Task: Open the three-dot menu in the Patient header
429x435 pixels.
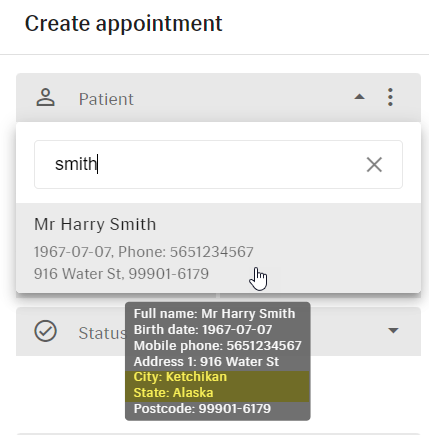Action: [x=390, y=97]
